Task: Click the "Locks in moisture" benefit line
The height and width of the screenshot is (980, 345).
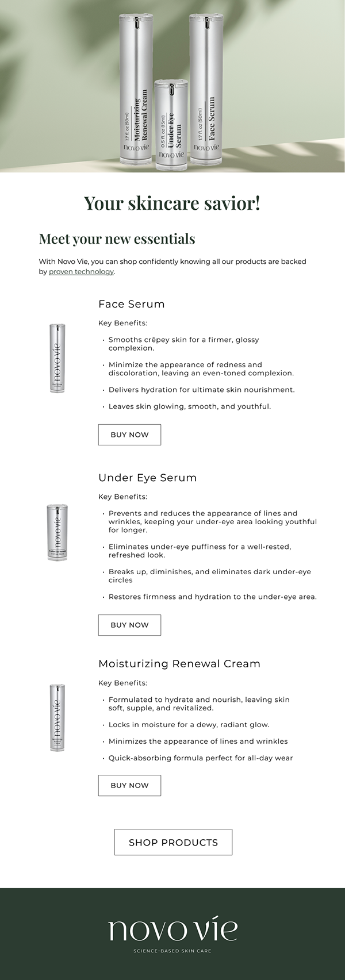Action: (x=189, y=725)
